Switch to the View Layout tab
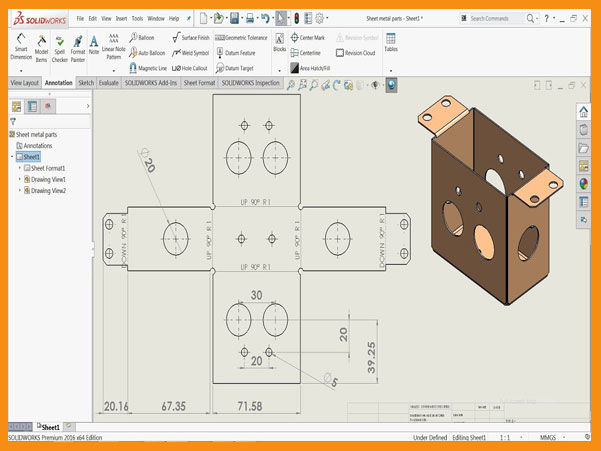Screen dimensions: 601x451 25,83
